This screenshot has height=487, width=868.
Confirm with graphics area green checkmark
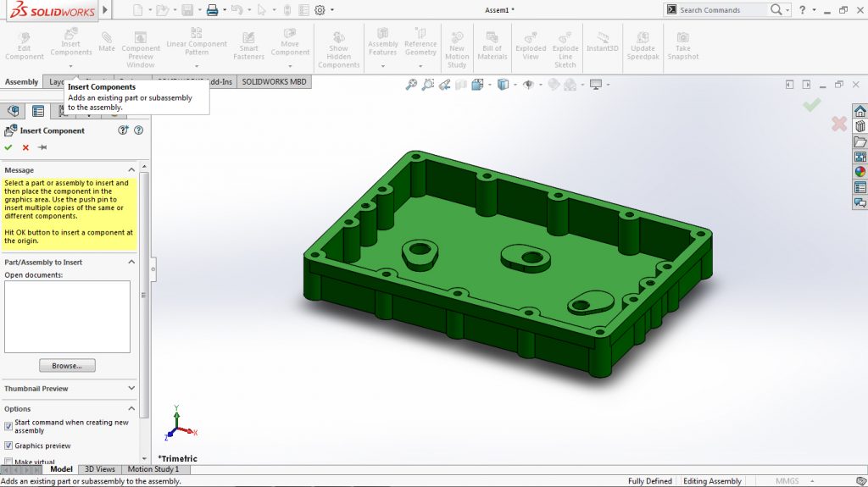(811, 104)
